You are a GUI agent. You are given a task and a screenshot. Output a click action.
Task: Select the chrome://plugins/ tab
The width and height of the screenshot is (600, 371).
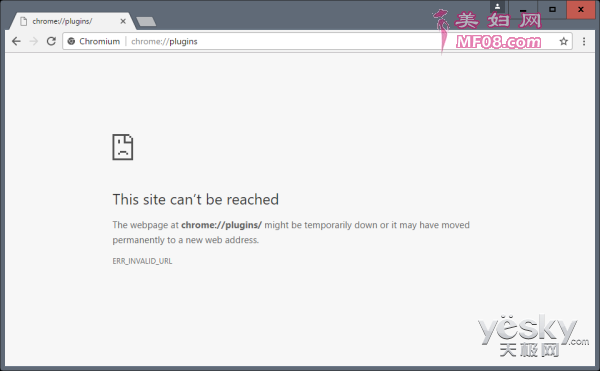(x=72, y=21)
